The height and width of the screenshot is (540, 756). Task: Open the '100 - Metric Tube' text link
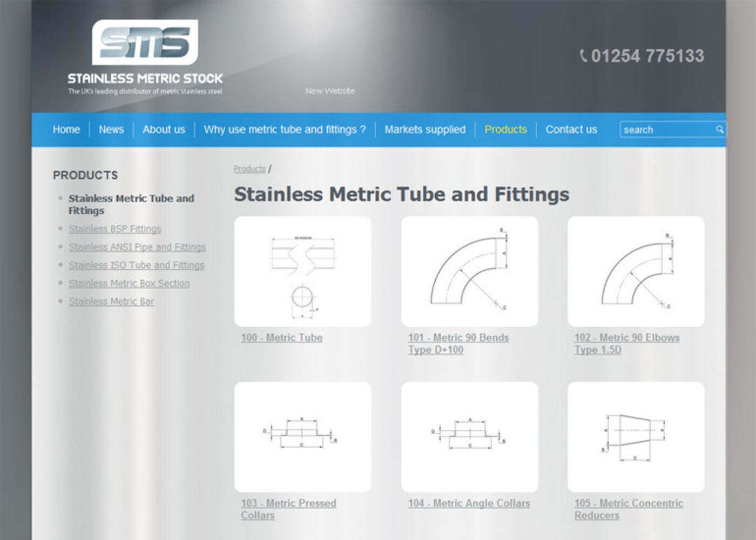(281, 338)
